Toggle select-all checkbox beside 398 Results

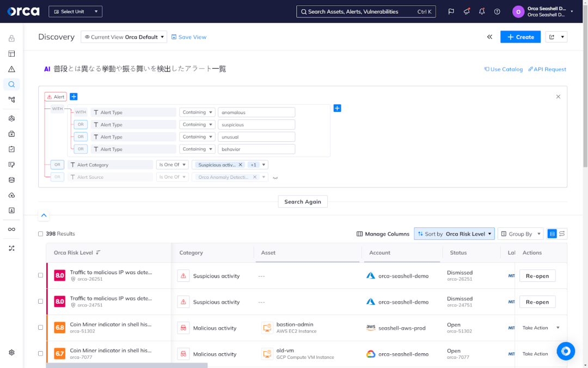[40, 234]
